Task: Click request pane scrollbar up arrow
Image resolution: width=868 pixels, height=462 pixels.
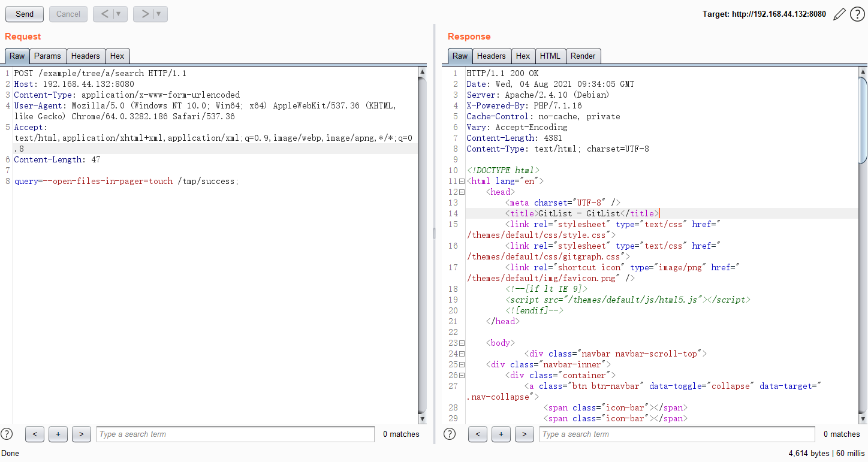Action: [422, 71]
